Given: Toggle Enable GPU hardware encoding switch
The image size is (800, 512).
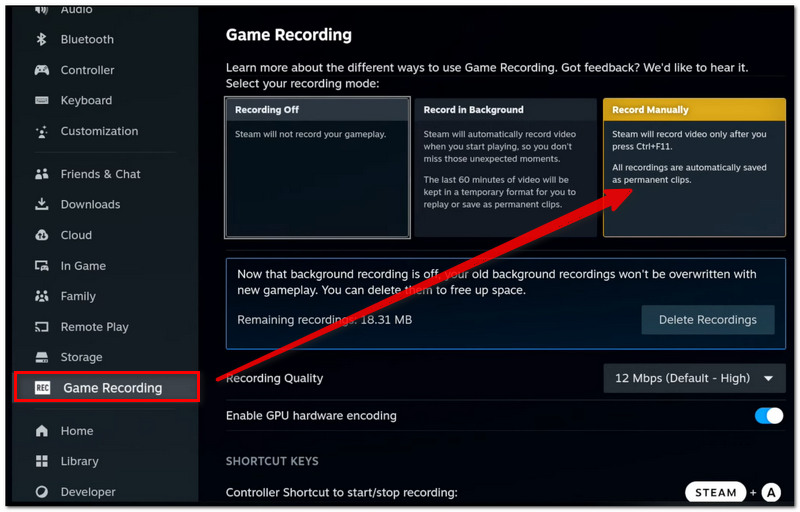Looking at the screenshot, I should pyautogui.click(x=769, y=416).
